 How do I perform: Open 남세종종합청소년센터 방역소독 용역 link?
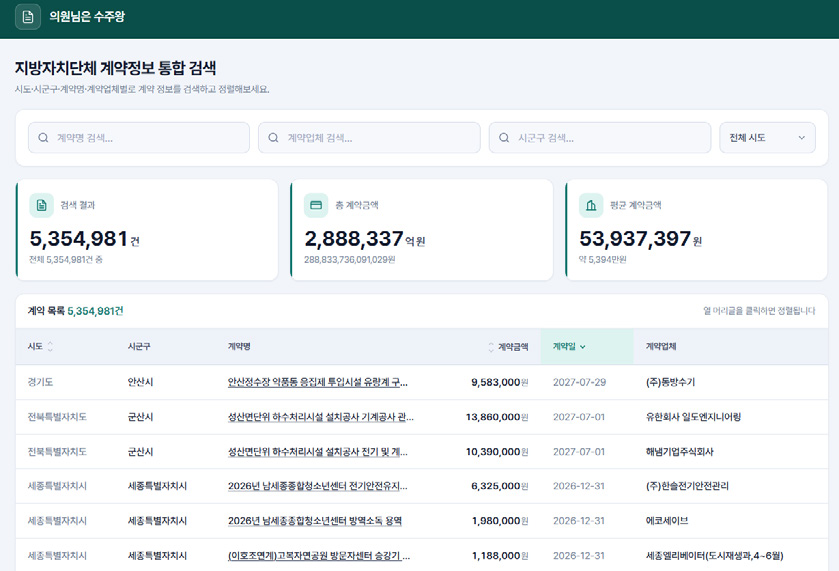click(315, 521)
